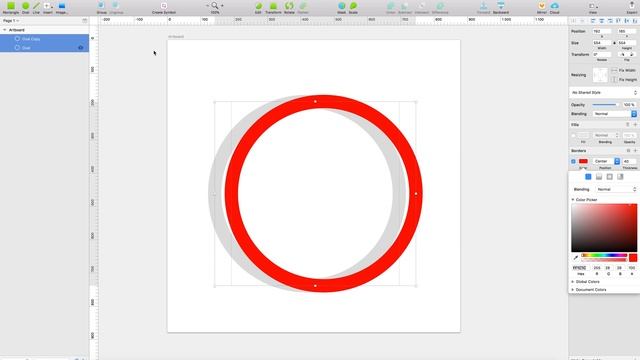
Task: Apply the Intersect boolean operation
Action: point(422,6)
